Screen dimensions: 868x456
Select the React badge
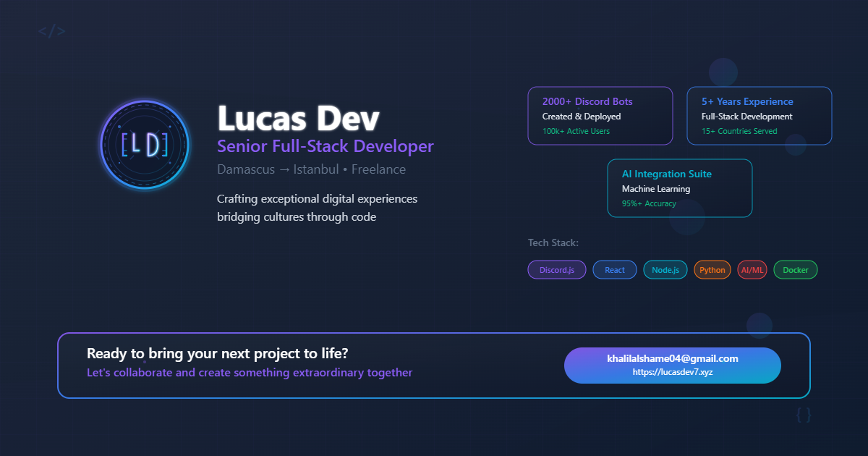[615, 269]
